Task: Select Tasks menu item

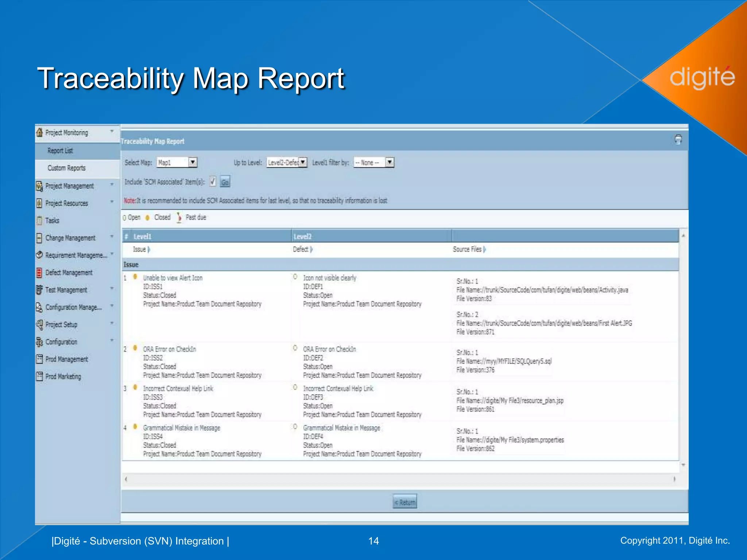Action: click(52, 221)
